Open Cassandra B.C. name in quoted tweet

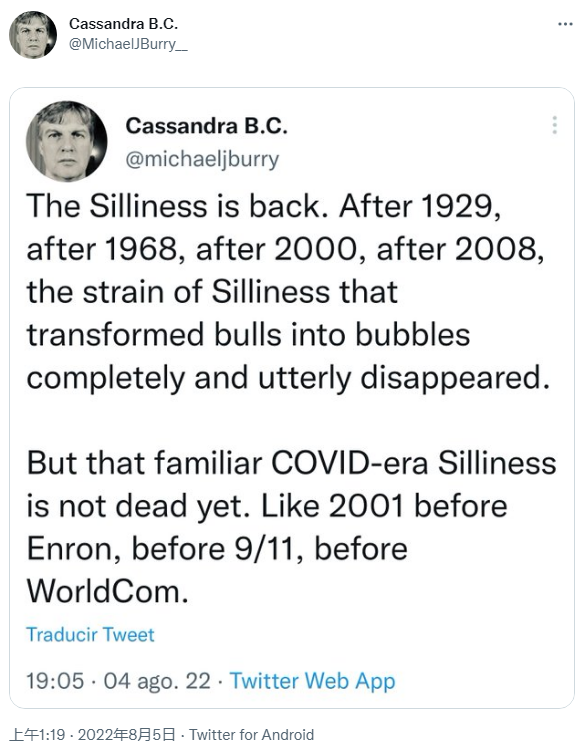pos(206,126)
